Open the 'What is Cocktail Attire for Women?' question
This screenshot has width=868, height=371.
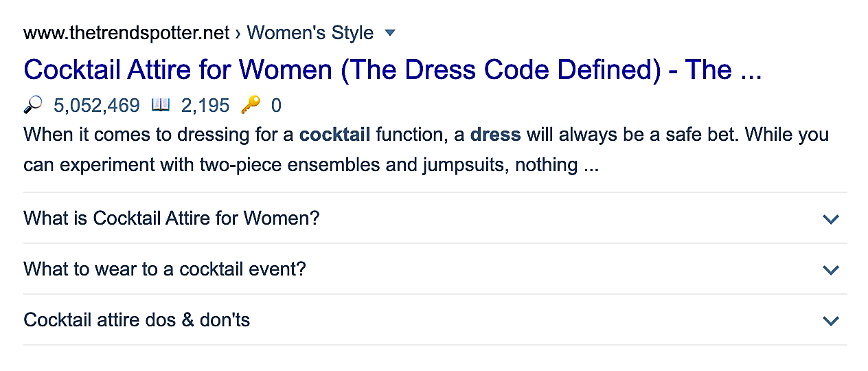(172, 218)
